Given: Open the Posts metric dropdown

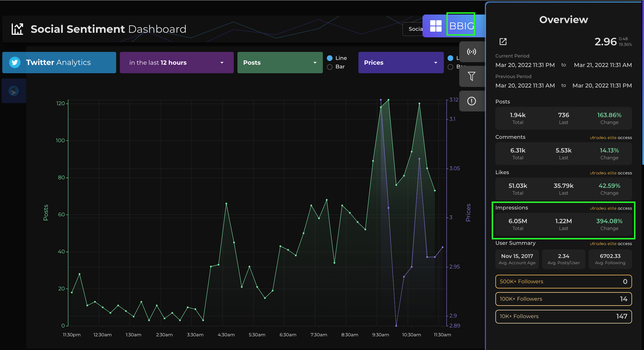Looking at the screenshot, I should (x=280, y=62).
